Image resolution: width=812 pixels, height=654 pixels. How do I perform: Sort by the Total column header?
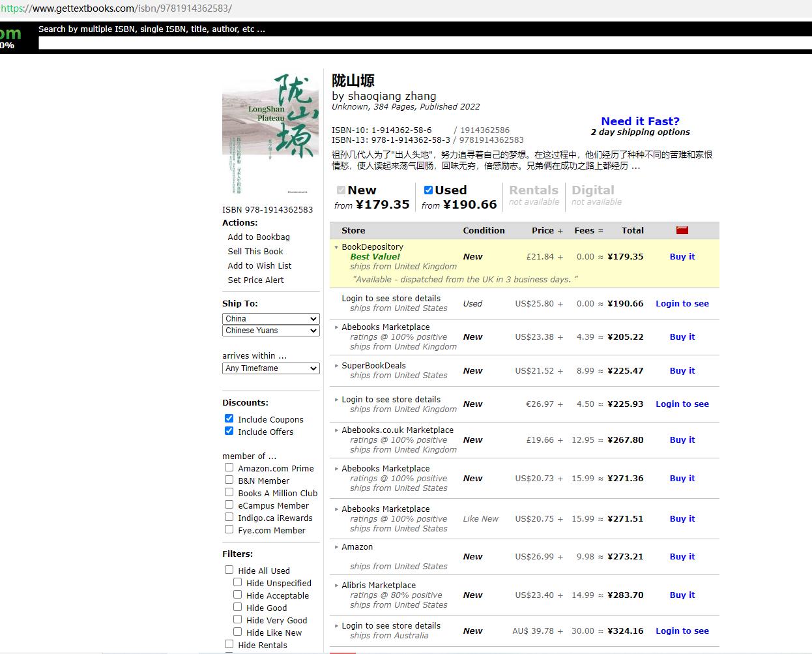633,231
